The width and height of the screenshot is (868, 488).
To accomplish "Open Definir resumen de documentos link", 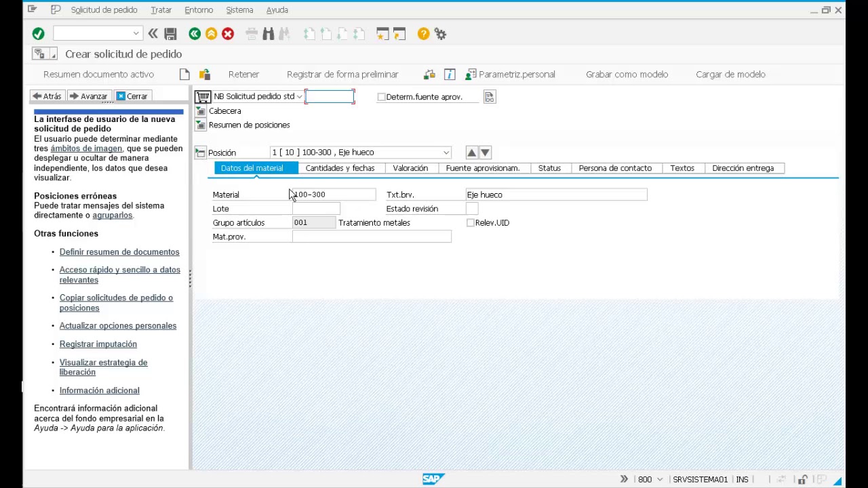I will click(x=119, y=252).
